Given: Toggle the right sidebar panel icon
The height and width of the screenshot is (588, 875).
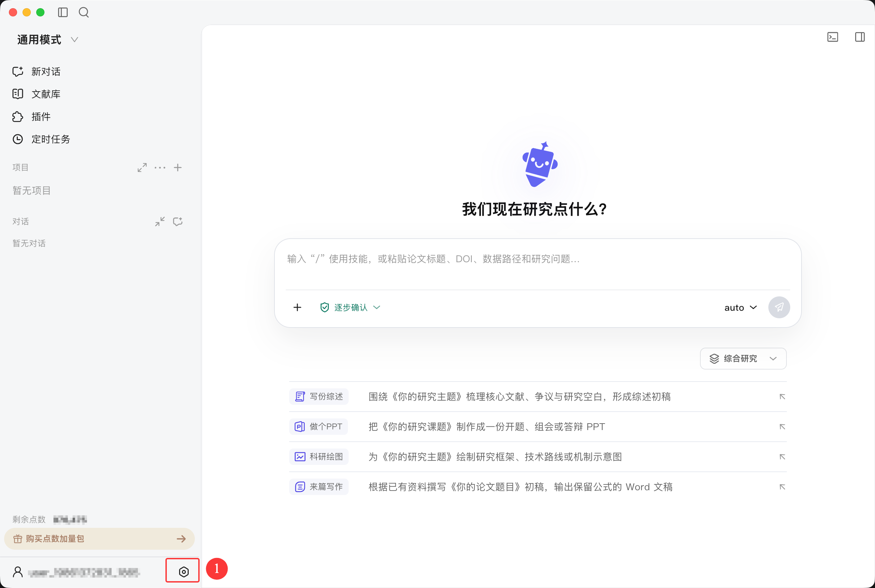Looking at the screenshot, I should 860,37.
